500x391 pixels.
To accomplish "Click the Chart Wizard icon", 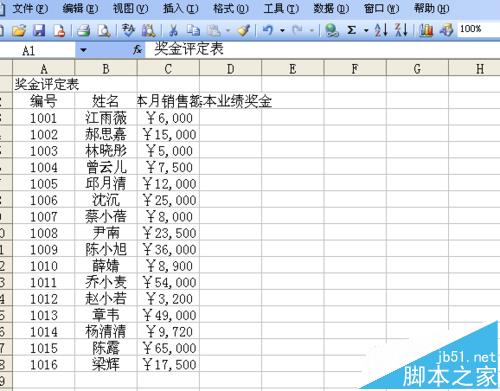I will point(426,31).
